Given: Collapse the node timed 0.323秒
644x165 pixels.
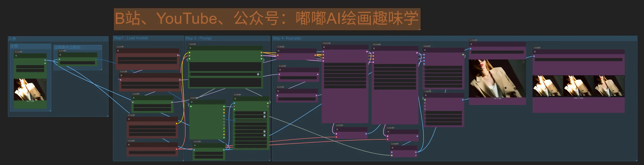Looking at the screenshot, I should (16, 56).
